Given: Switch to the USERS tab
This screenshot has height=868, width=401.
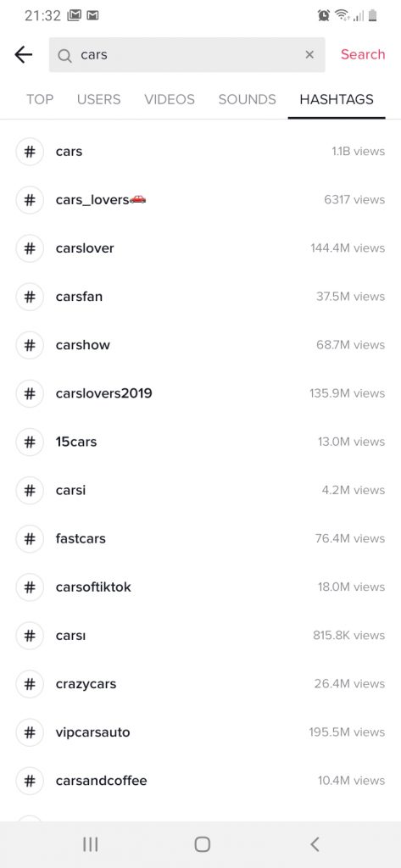Looking at the screenshot, I should pos(98,100).
